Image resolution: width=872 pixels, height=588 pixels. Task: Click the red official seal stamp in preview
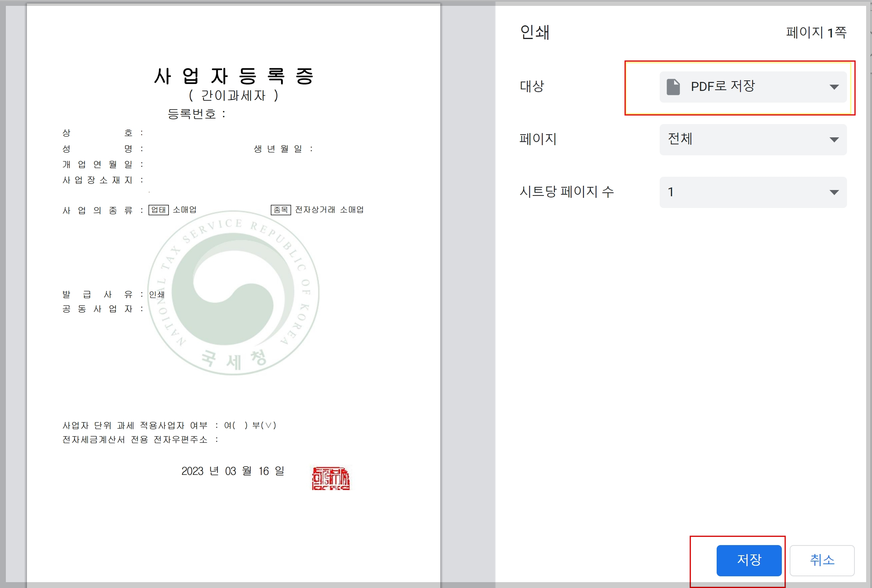[331, 478]
